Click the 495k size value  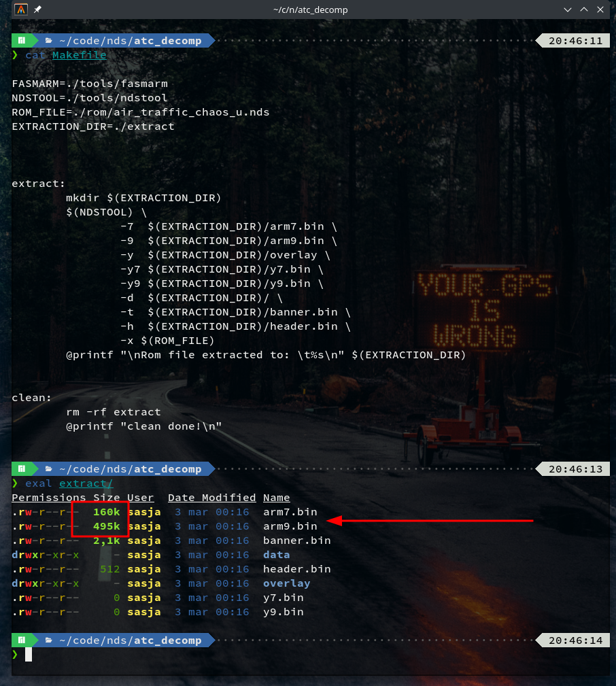tap(106, 526)
